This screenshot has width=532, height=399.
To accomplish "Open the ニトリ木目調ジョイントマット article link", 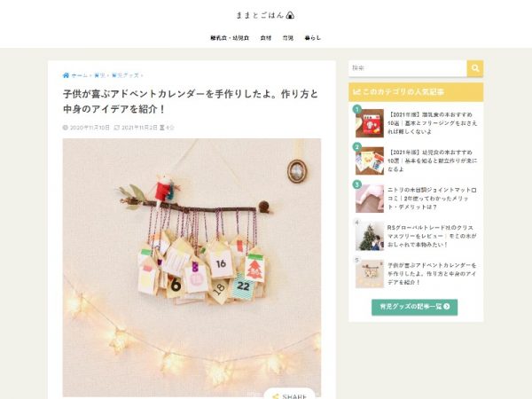I will pos(433,199).
